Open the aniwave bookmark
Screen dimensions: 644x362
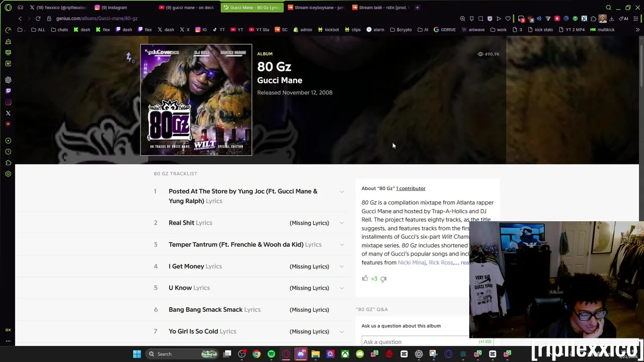click(x=473, y=30)
